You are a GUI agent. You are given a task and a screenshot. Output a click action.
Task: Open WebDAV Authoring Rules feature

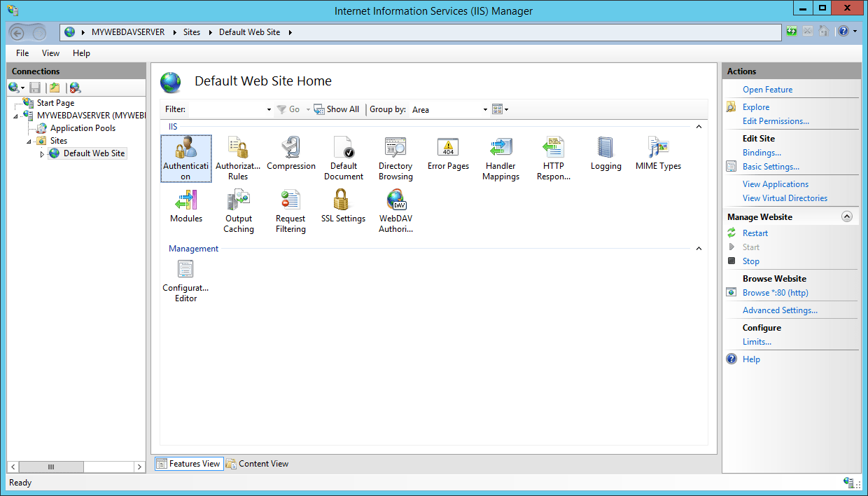[x=395, y=211]
